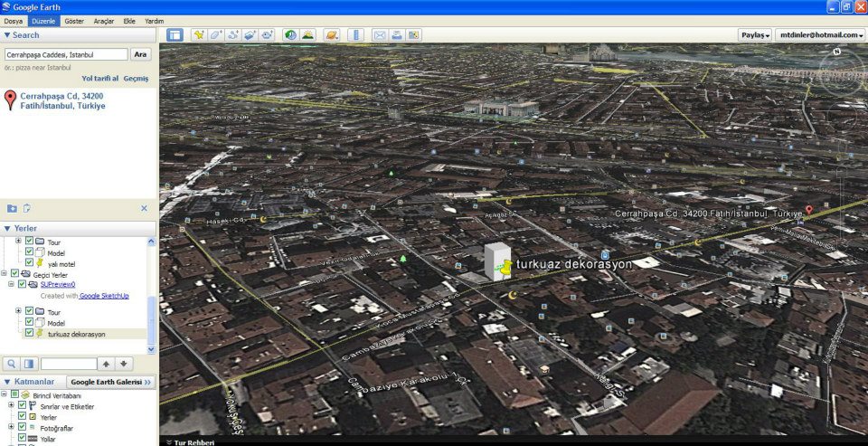
Task: Click the transparency panel icon beside magnifier
Action: (x=29, y=364)
